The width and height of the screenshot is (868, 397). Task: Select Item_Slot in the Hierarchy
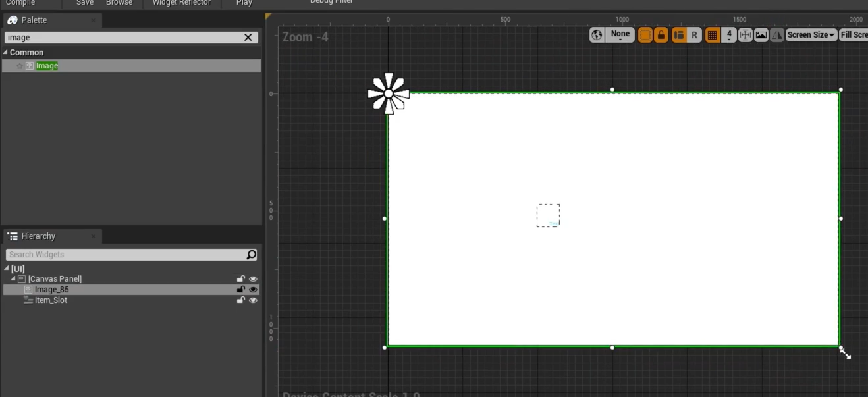(x=132, y=300)
